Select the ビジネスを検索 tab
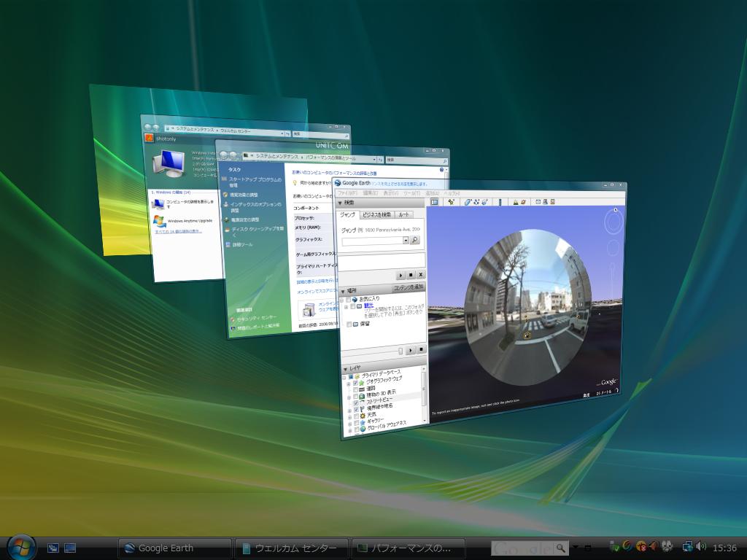Viewport: 747px width, 560px height. [376, 215]
